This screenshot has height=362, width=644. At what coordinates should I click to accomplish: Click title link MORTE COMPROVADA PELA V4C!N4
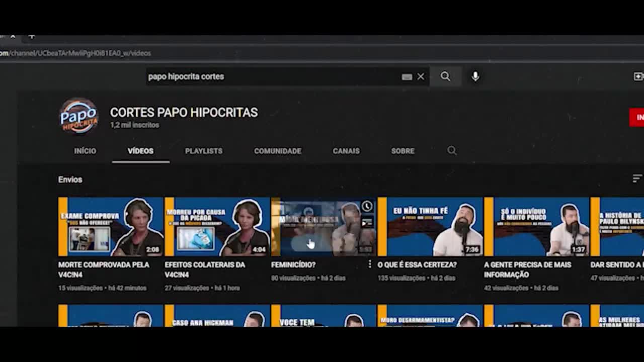[x=104, y=269]
